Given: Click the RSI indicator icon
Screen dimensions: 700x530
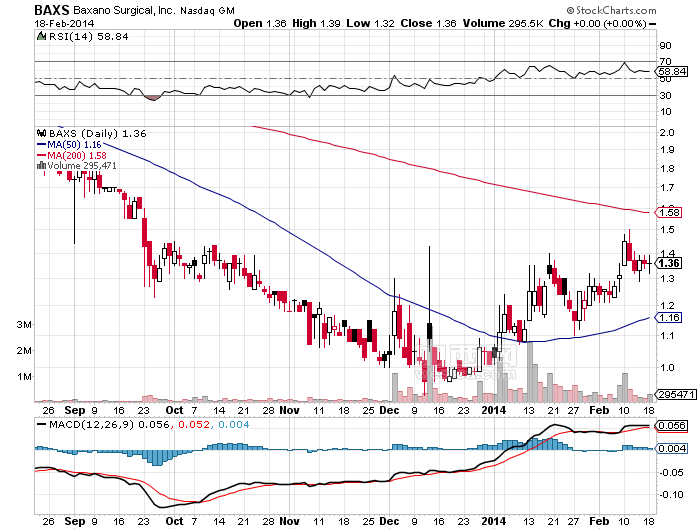Looking at the screenshot, I should pos(42,37).
